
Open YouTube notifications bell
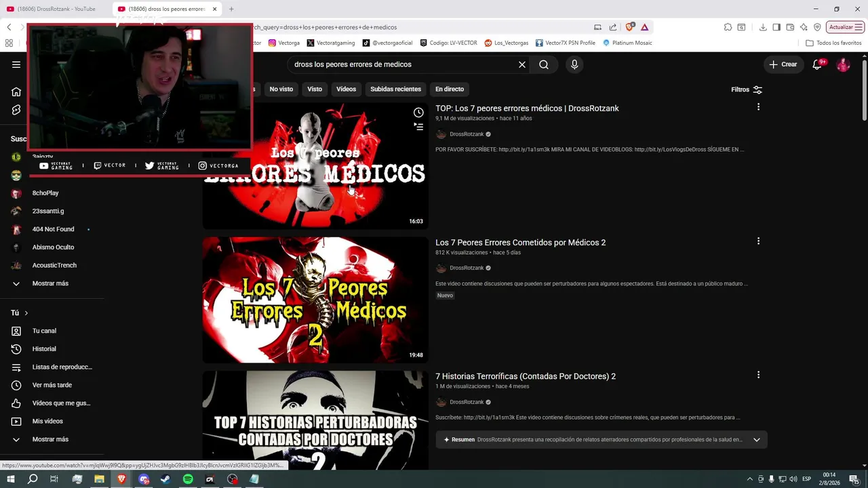click(x=817, y=64)
